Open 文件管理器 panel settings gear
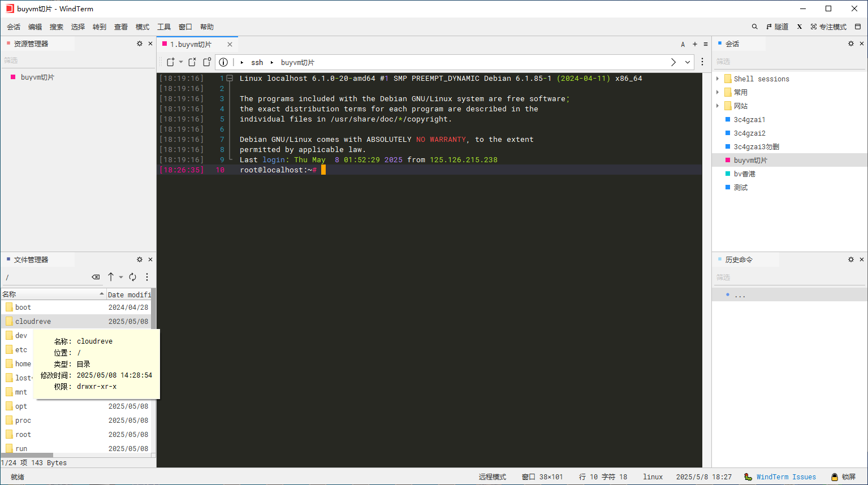Image resolution: width=868 pixels, height=485 pixels. click(x=140, y=259)
